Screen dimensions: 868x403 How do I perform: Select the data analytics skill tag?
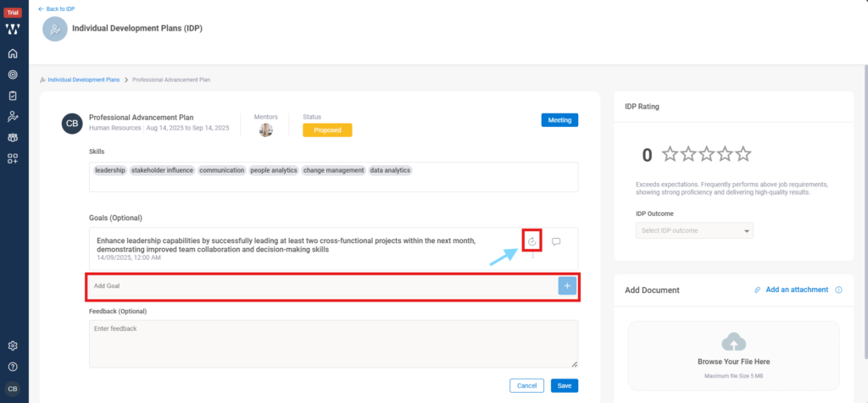(390, 170)
